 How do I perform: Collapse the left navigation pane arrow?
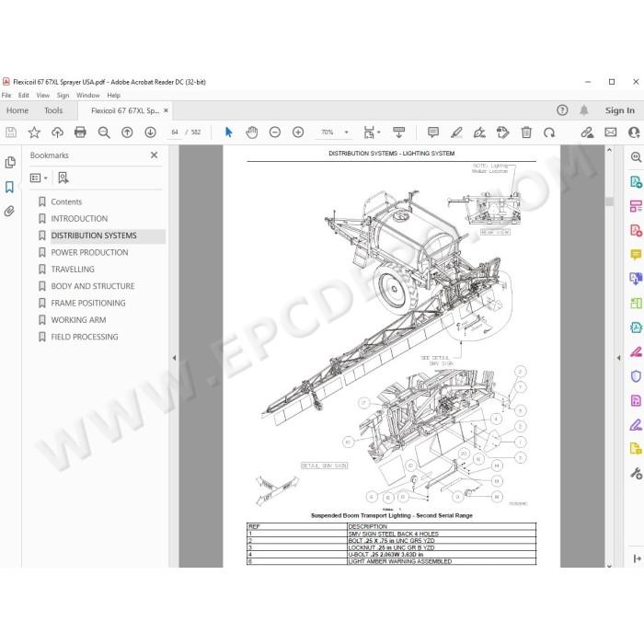(174, 358)
